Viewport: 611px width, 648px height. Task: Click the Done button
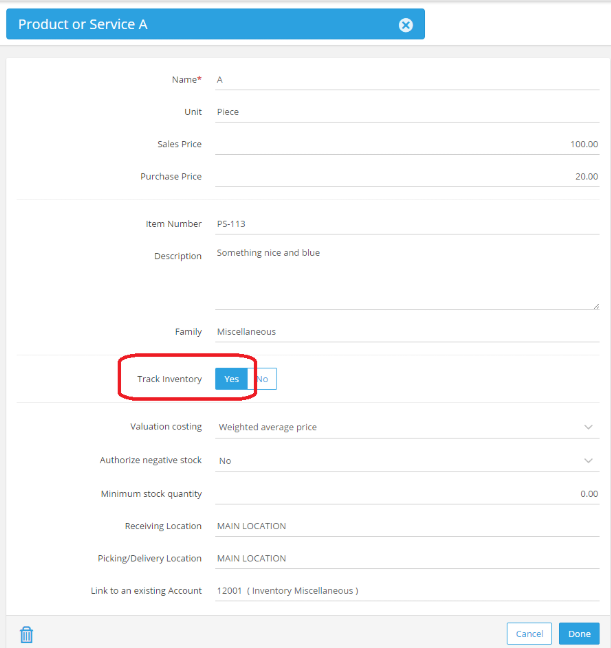579,634
